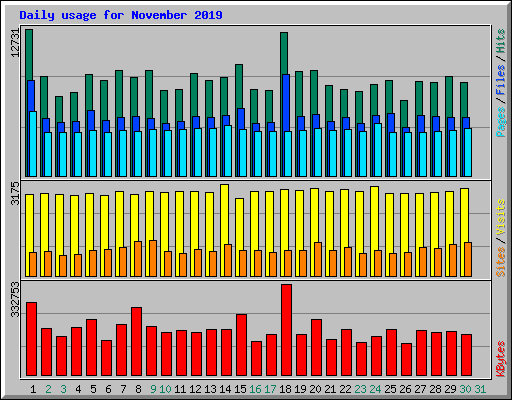Click green day label '9' on the x-axis
The width and height of the screenshot is (512, 400).
click(153, 389)
